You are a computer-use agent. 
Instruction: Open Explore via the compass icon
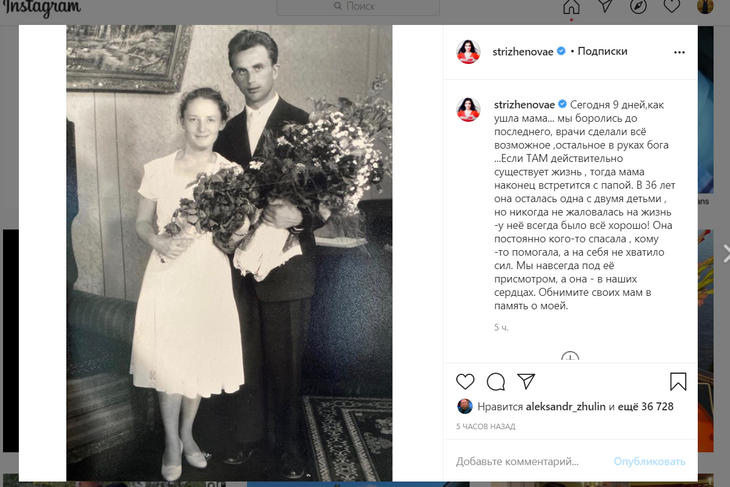point(639,7)
